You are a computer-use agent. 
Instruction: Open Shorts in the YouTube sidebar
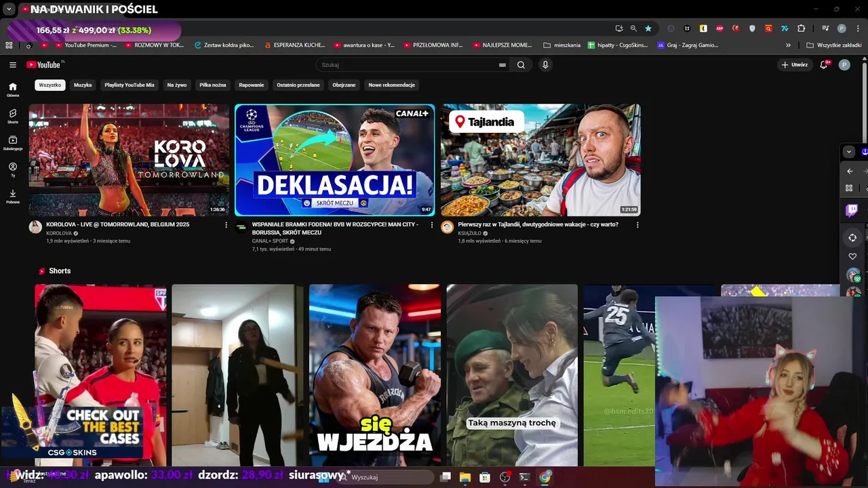[13, 116]
